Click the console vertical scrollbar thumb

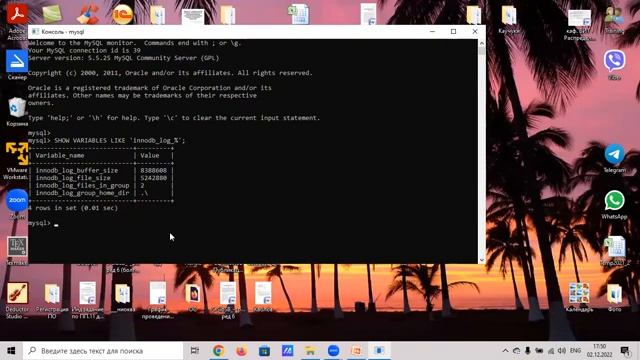pyautogui.click(x=482, y=51)
